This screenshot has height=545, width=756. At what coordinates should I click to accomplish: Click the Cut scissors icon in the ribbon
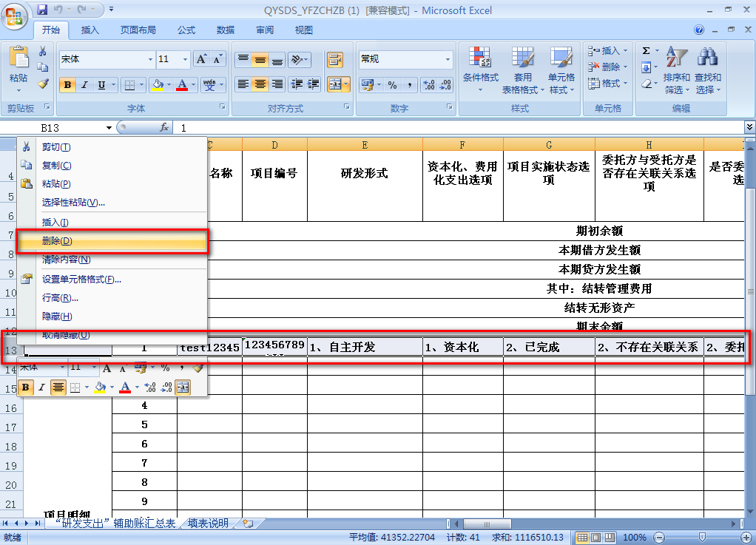42,52
